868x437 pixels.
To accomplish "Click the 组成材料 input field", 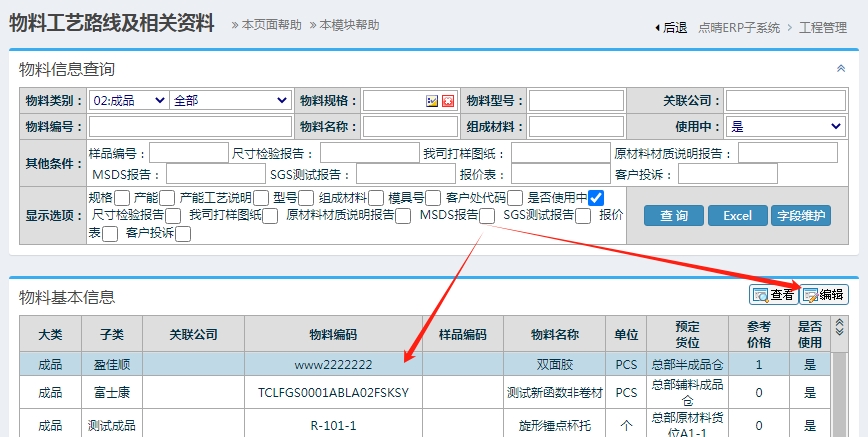I will tap(576, 127).
